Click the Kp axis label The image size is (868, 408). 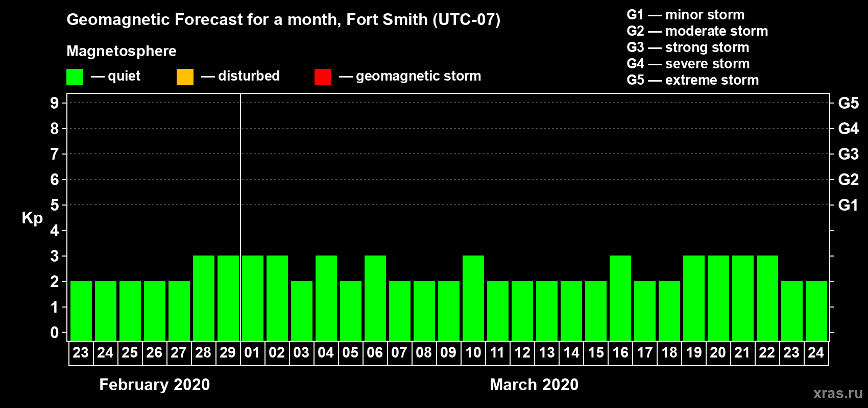(32, 218)
